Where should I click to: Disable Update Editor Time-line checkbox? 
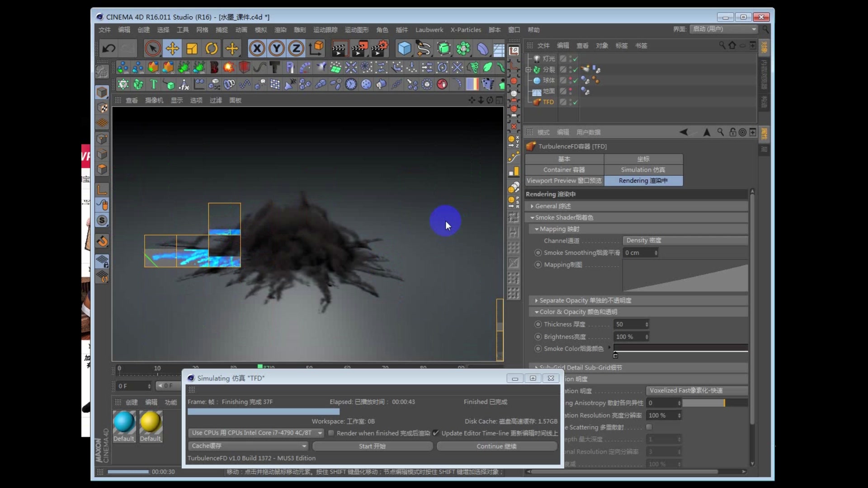click(x=436, y=433)
